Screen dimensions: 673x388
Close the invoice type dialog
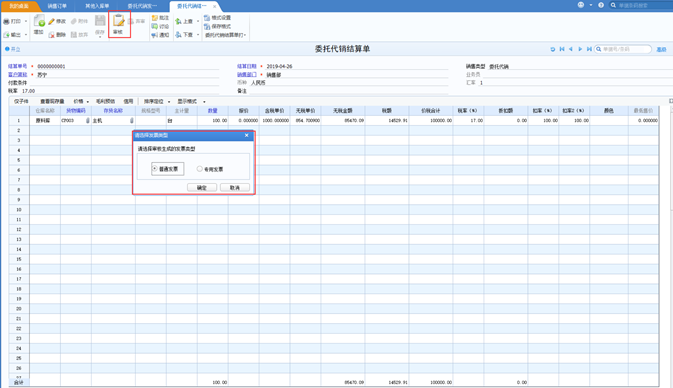coord(246,135)
